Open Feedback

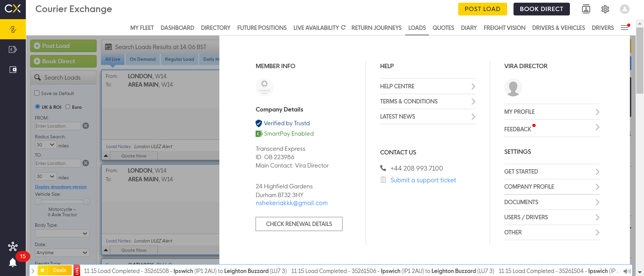click(x=552, y=128)
